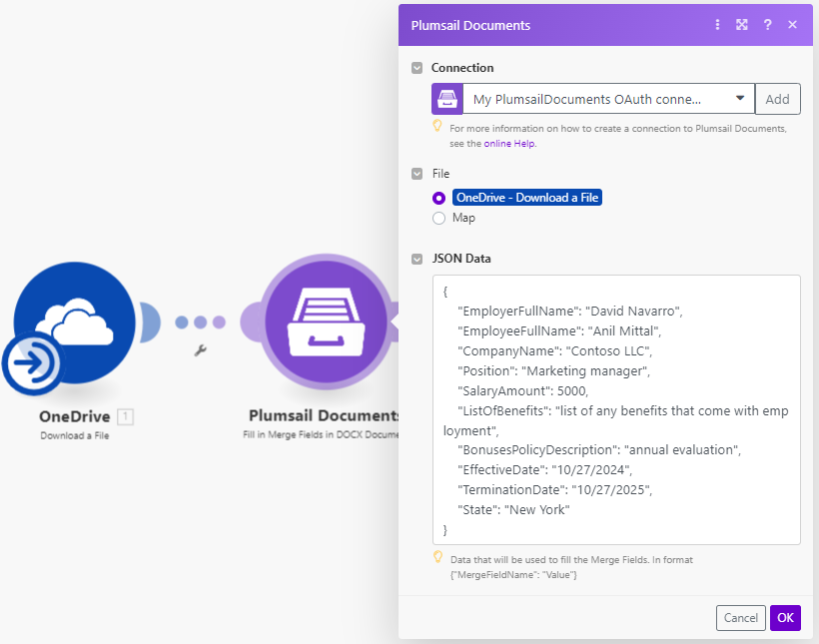Click the OneDrive module number badge

(126, 416)
